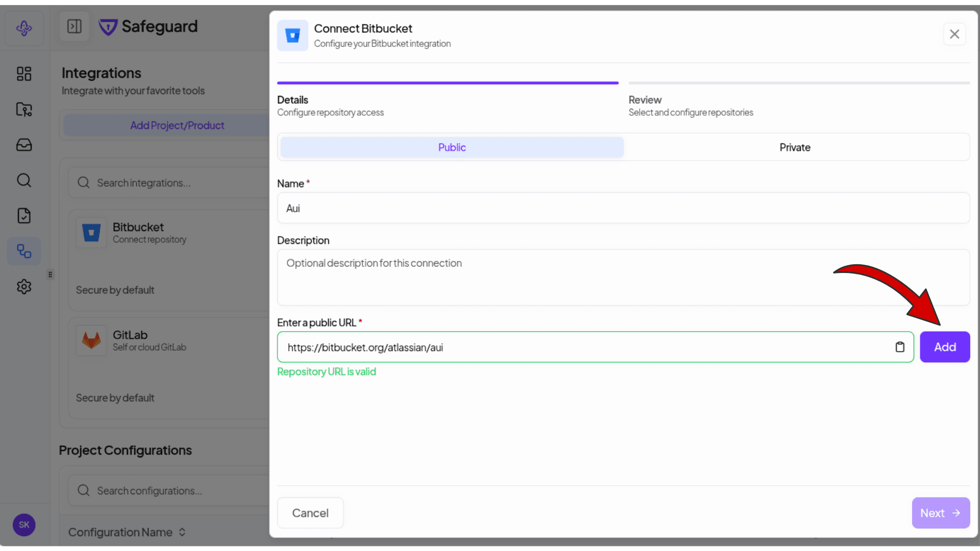Select the Details step header
The height and width of the screenshot is (551, 980).
pyautogui.click(x=292, y=100)
